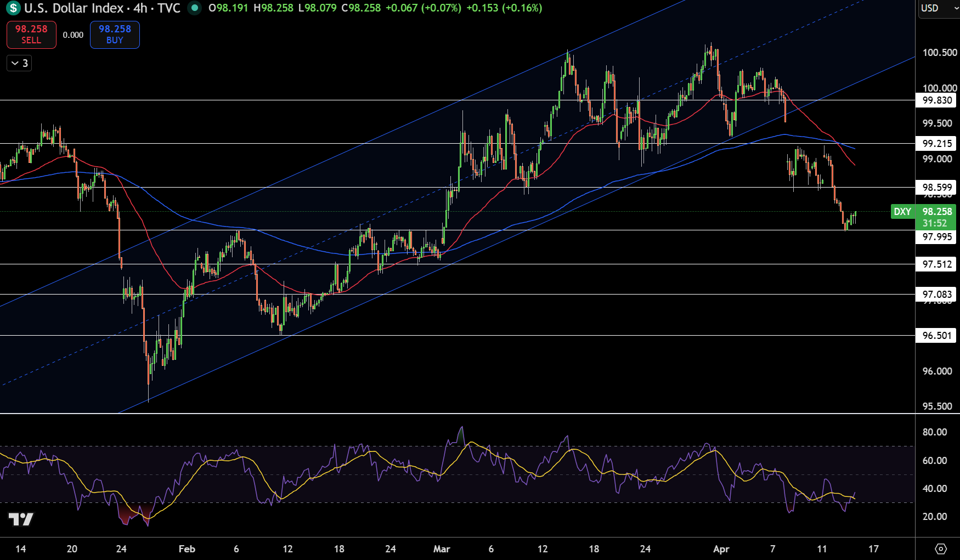Viewport: 960px width, 560px height.
Task: Click the 97.995 horizontal line price label
Action: [x=937, y=237]
